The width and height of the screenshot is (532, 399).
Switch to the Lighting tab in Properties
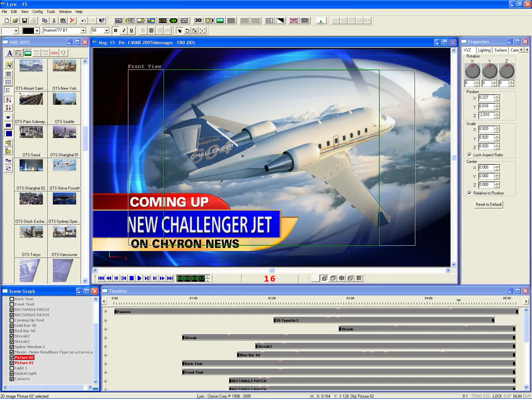484,50
